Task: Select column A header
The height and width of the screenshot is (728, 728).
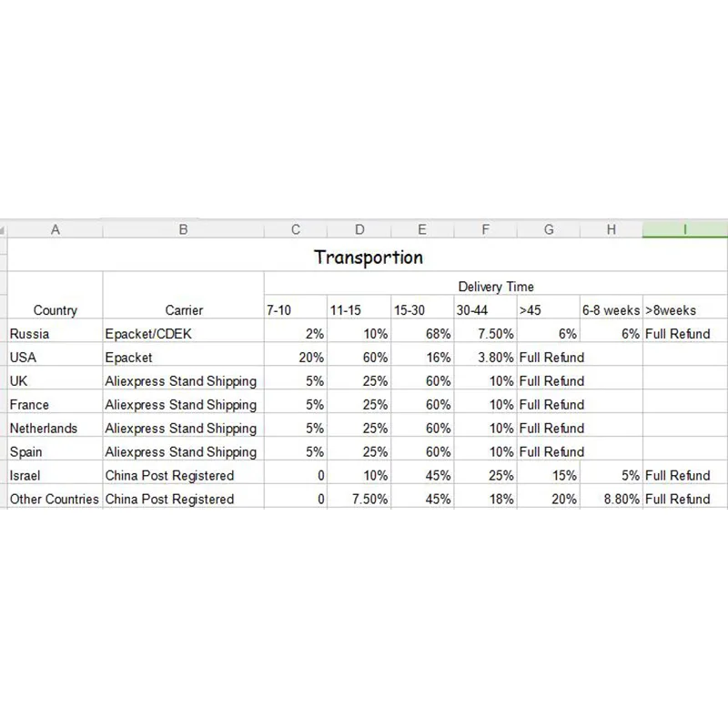Action: pos(56,229)
